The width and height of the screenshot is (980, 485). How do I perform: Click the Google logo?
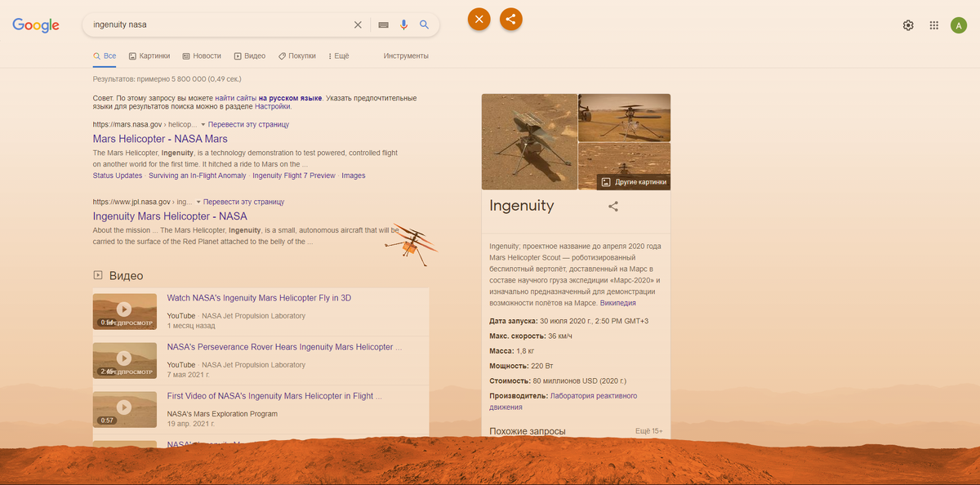(36, 25)
